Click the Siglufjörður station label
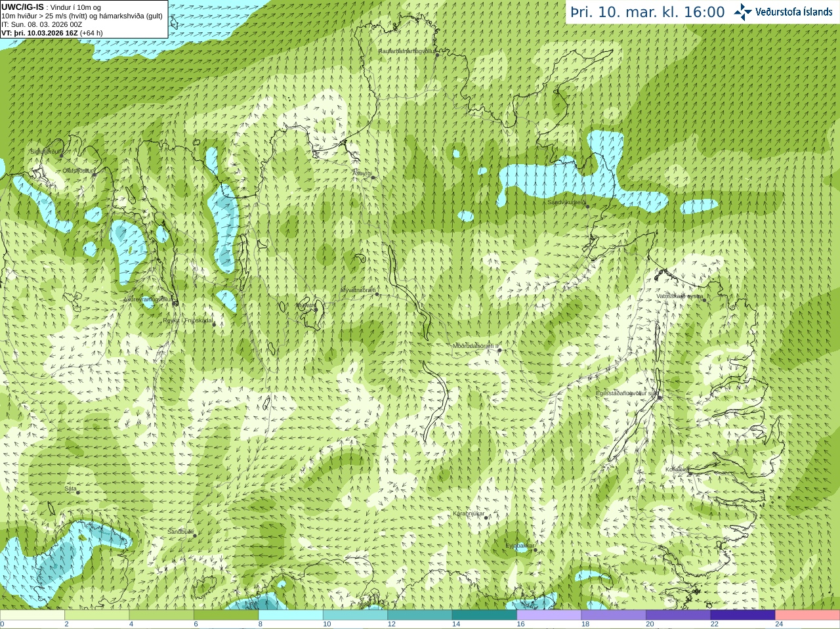 point(45,152)
